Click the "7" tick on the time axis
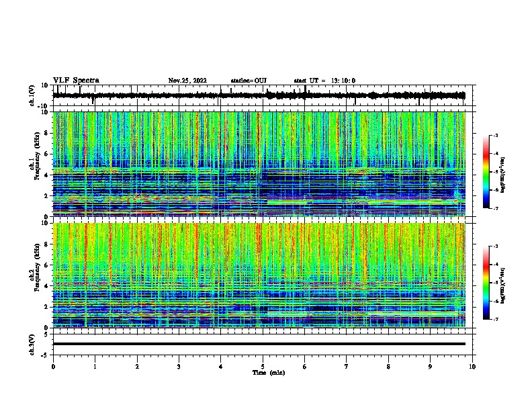Viewport: 532px width, 411px height. tap(347, 367)
